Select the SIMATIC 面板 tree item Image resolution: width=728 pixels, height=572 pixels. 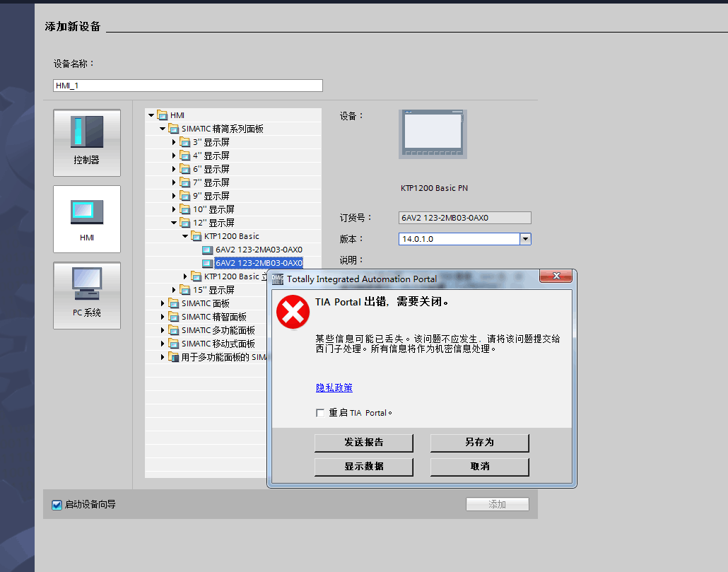206,303
